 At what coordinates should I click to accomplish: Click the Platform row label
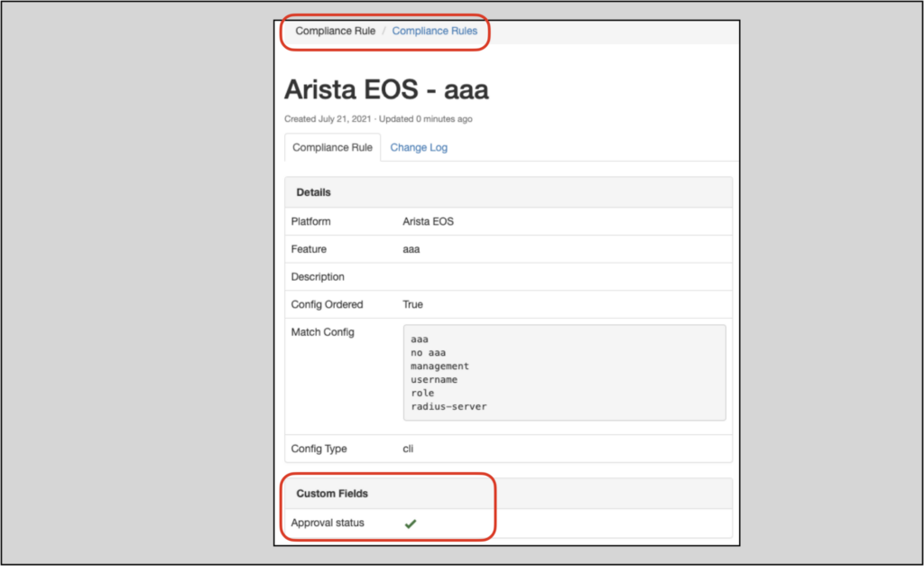click(310, 222)
